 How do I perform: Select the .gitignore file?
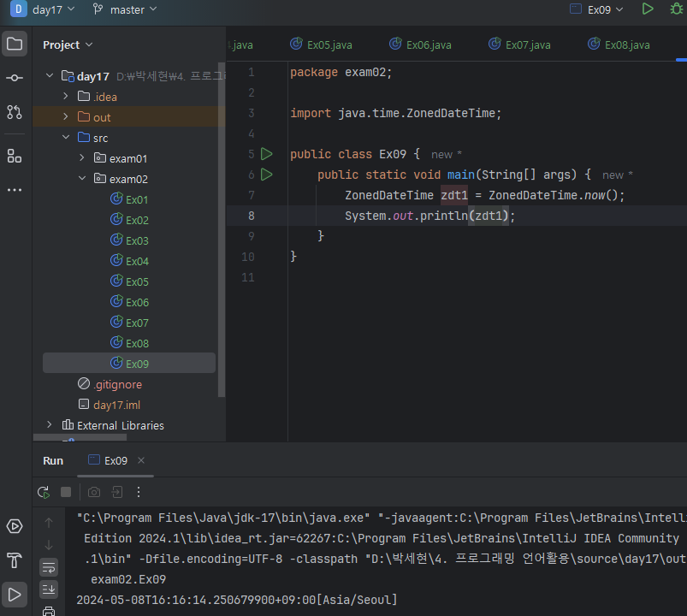pos(110,384)
